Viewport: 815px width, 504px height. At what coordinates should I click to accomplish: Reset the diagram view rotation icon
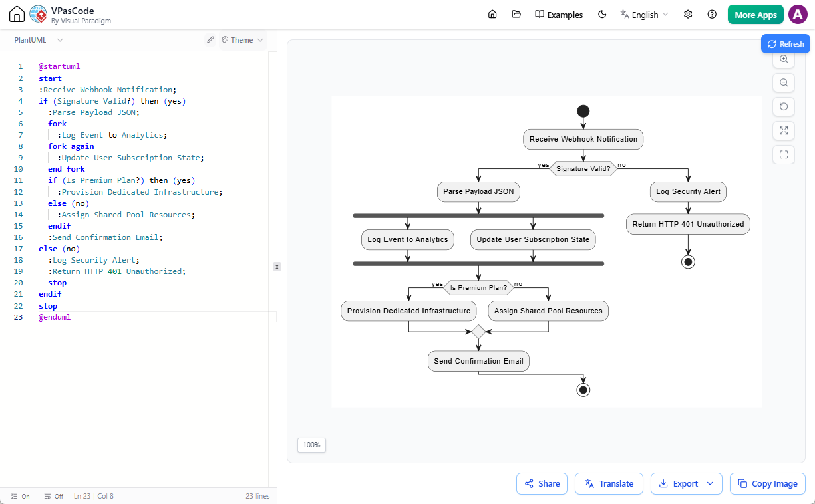(784, 107)
